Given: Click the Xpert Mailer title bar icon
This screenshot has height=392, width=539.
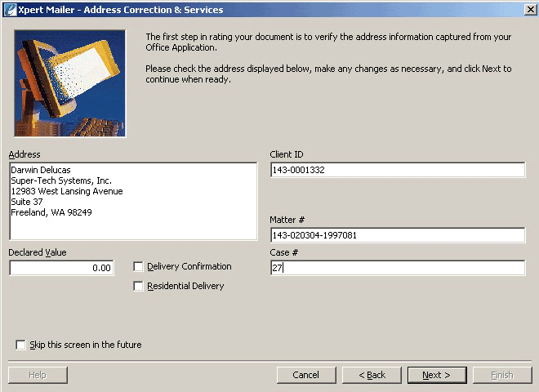Looking at the screenshot, I should pos(9,9).
